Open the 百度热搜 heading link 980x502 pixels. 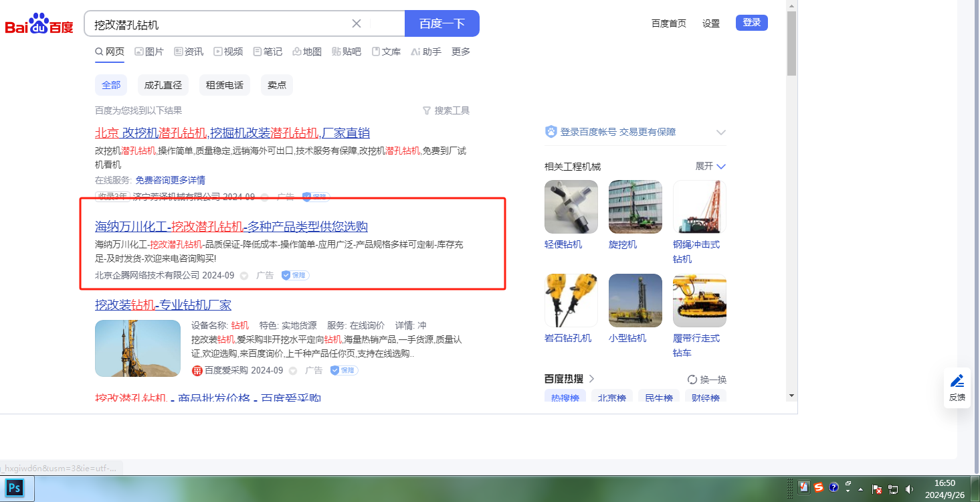[570, 380]
